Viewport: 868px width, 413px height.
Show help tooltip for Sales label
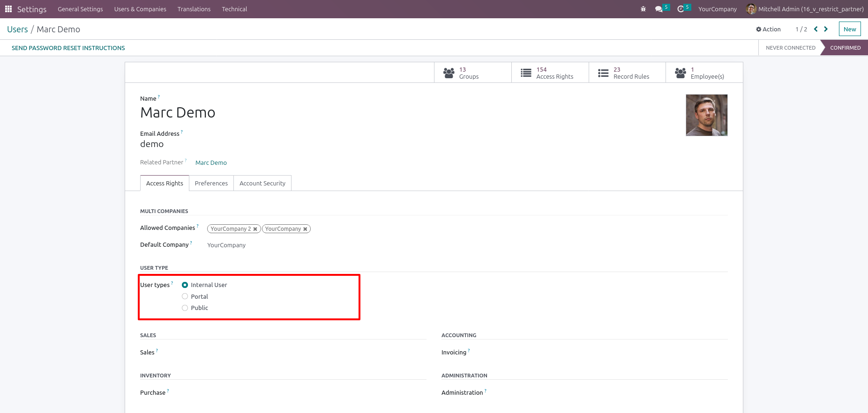(x=157, y=350)
